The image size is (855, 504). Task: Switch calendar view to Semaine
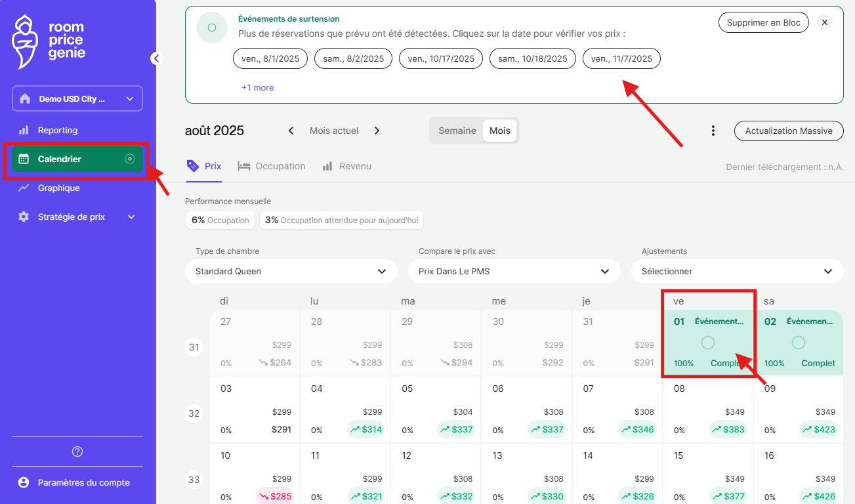click(457, 131)
